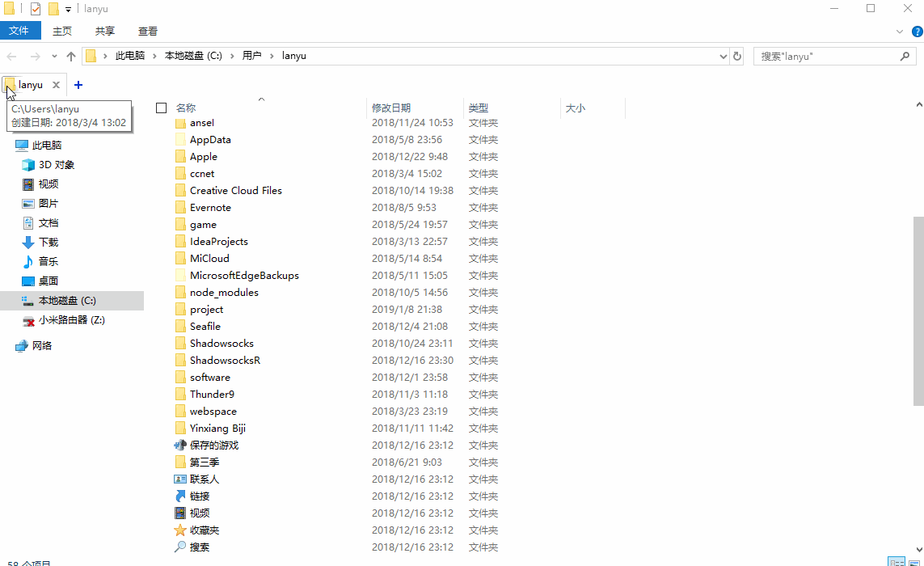The height and width of the screenshot is (566, 924).
Task: Select the Apple folder
Action: coord(203,157)
